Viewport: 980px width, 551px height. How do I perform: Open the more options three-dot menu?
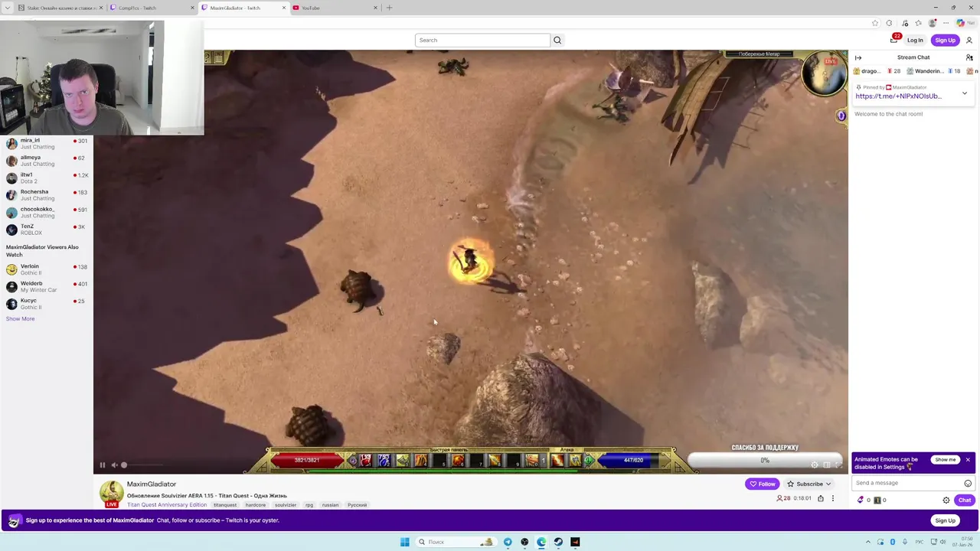point(833,498)
